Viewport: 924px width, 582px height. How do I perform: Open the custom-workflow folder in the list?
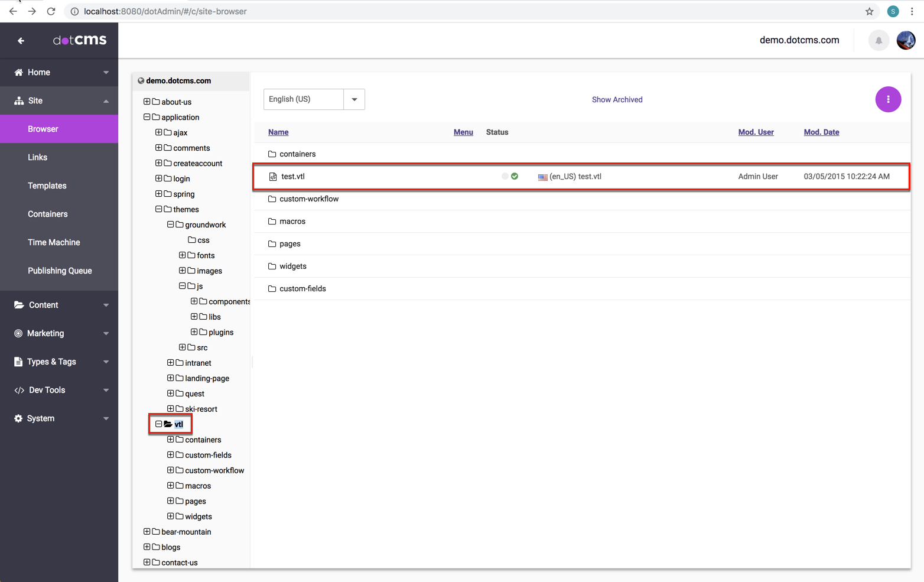coord(308,199)
